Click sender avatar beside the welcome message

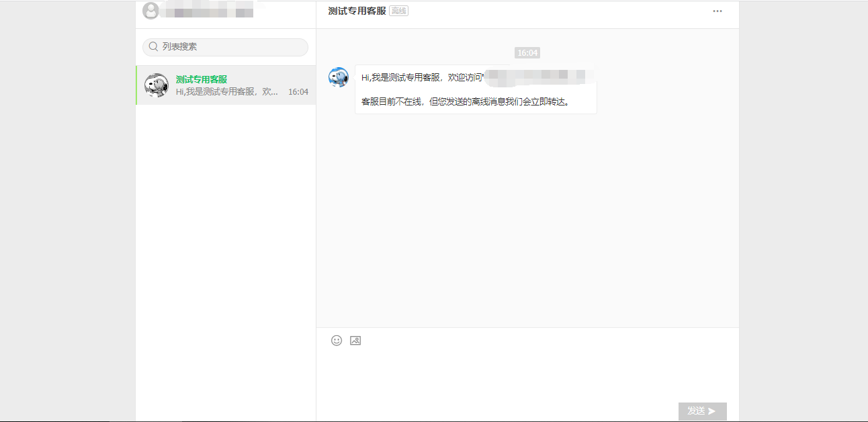click(339, 77)
